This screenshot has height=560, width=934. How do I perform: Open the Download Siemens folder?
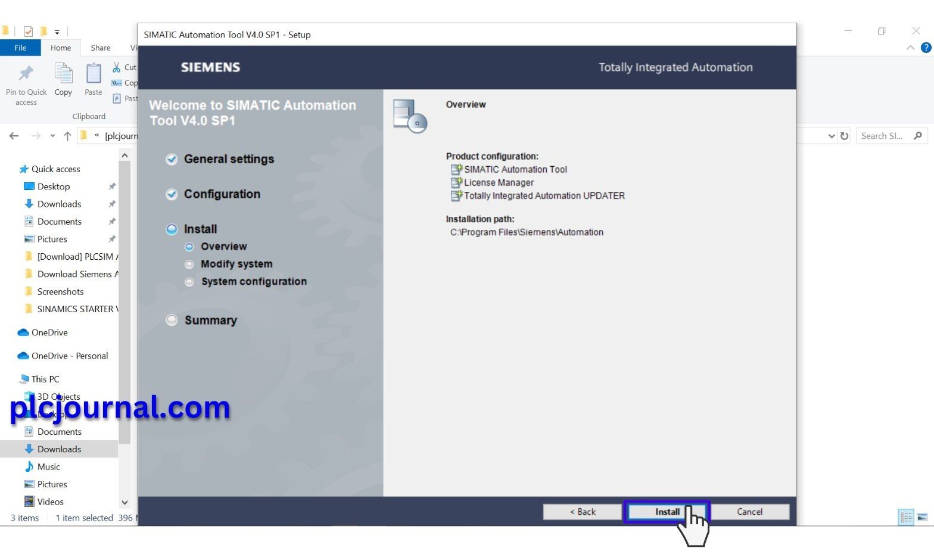[71, 274]
